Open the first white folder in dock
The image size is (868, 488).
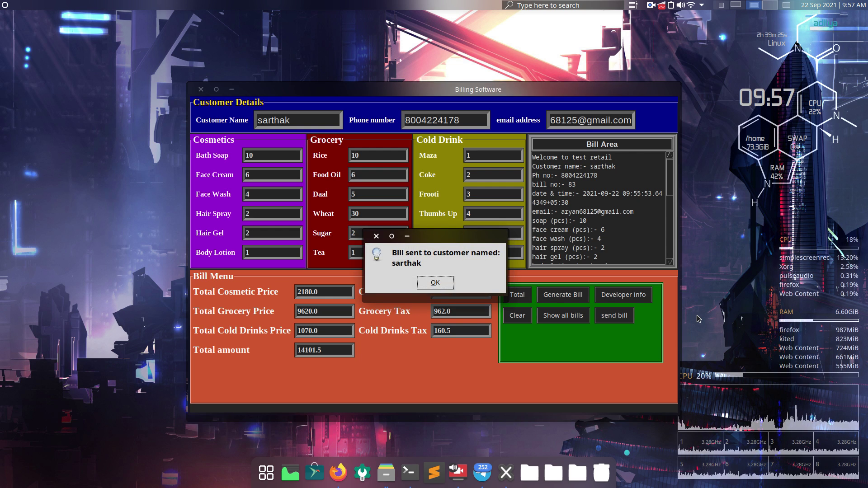tap(529, 473)
